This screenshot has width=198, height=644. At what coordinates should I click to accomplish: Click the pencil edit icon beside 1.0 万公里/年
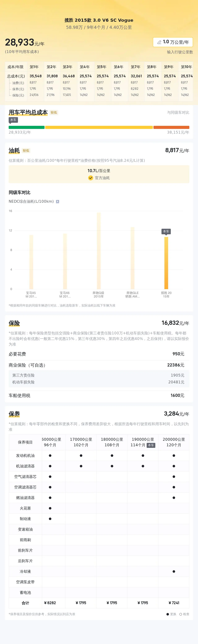click(x=159, y=42)
